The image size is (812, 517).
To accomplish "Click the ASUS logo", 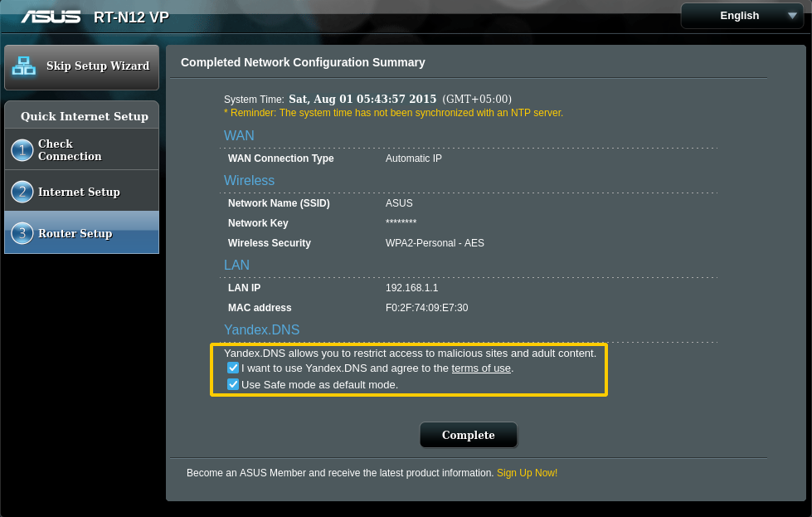I will tap(51, 17).
